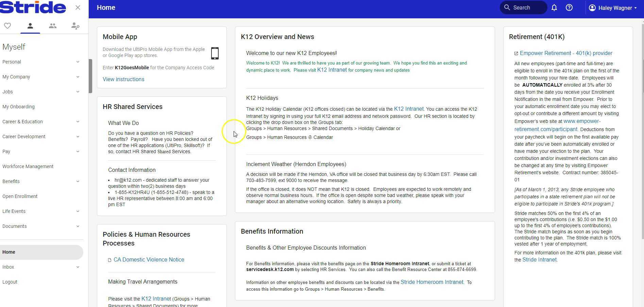Screen dimensions: 644x307
Task: Click the Mobile App card heading
Action: point(120,37)
